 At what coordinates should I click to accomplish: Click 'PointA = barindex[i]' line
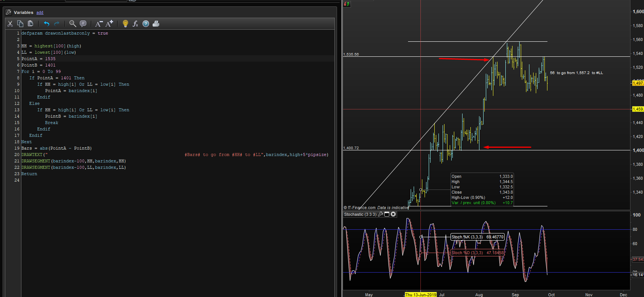point(71,91)
